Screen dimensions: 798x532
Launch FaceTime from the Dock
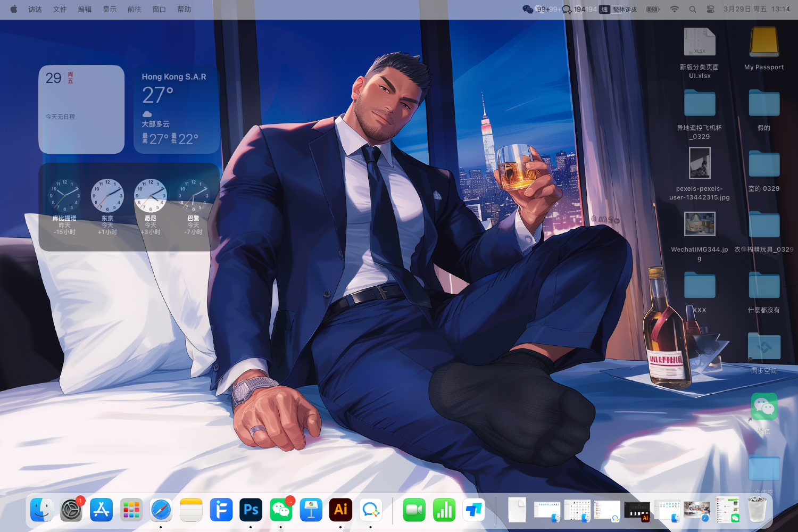pyautogui.click(x=414, y=510)
